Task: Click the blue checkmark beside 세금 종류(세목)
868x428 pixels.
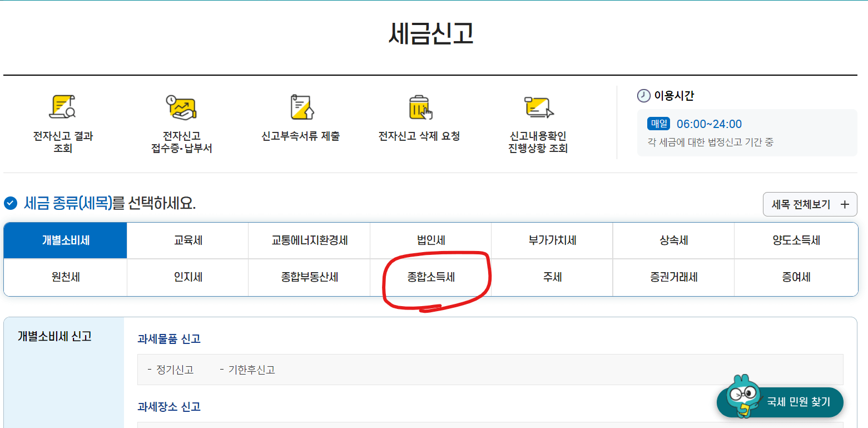Action: pyautogui.click(x=10, y=203)
